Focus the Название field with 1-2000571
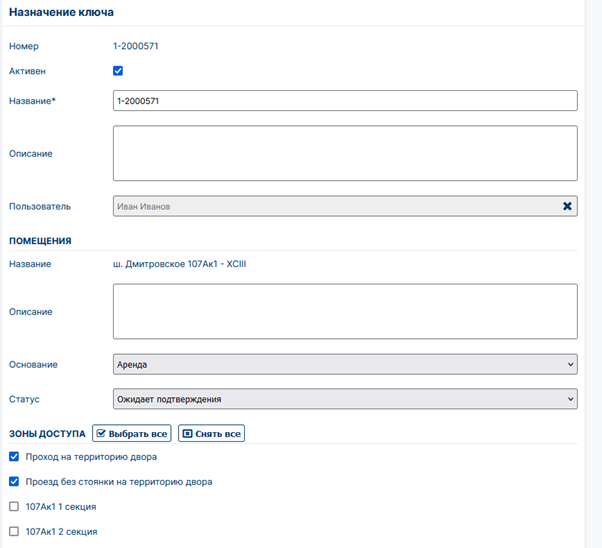This screenshot has width=602, height=548. 345,101
